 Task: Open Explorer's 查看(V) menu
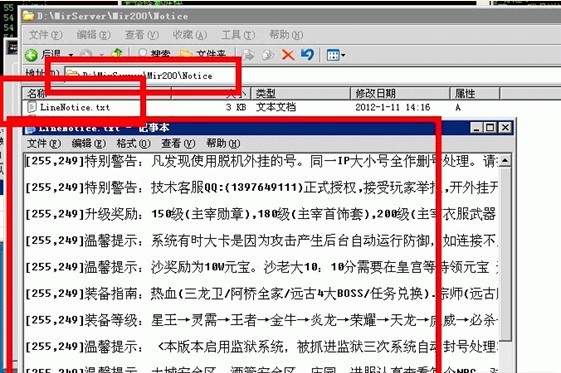[x=142, y=35]
